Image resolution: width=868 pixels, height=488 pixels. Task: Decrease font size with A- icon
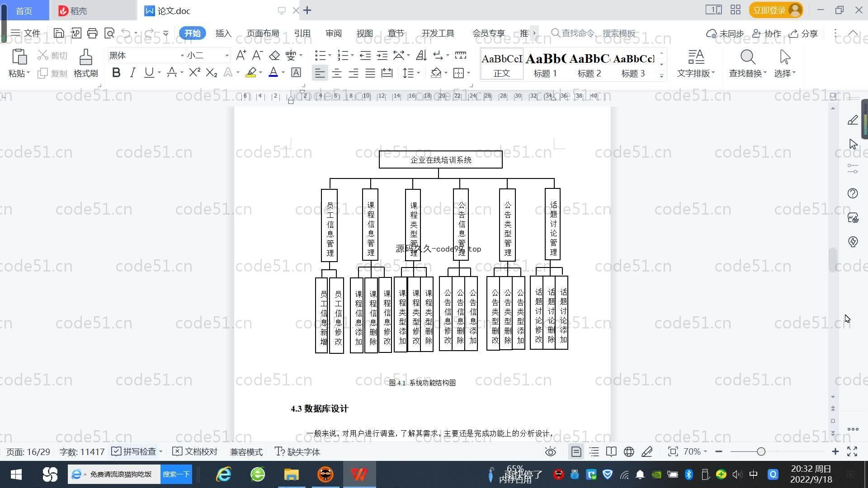tap(257, 55)
